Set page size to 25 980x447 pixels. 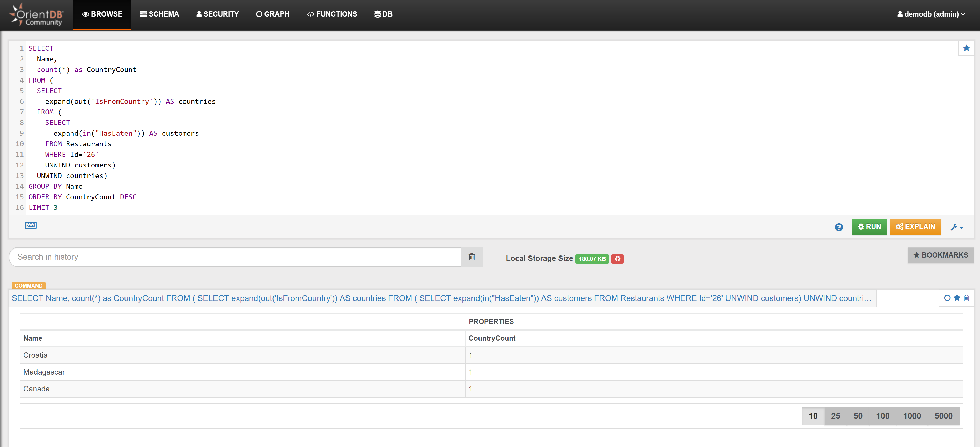[x=835, y=416]
